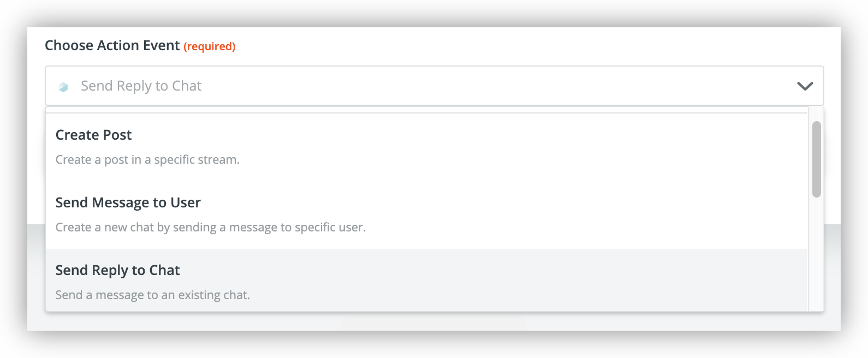868x358 pixels.
Task: Click the gray backdrop left of the options list
Action: click(36, 273)
